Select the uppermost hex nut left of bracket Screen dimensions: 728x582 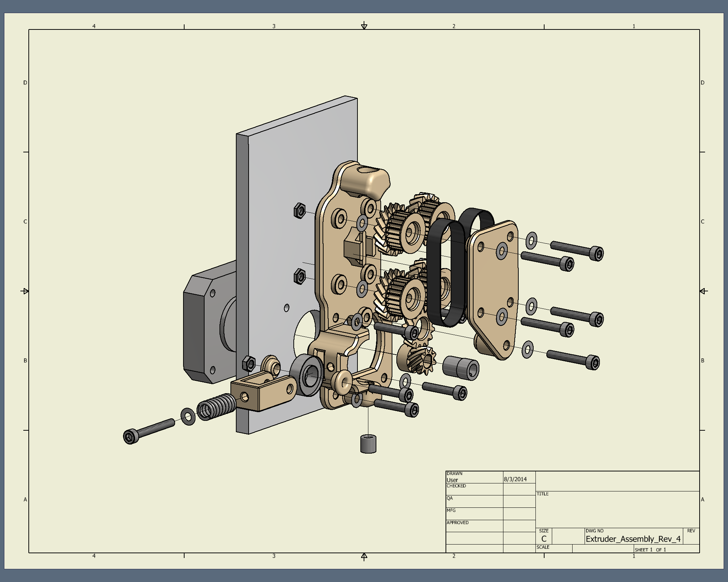pos(299,211)
